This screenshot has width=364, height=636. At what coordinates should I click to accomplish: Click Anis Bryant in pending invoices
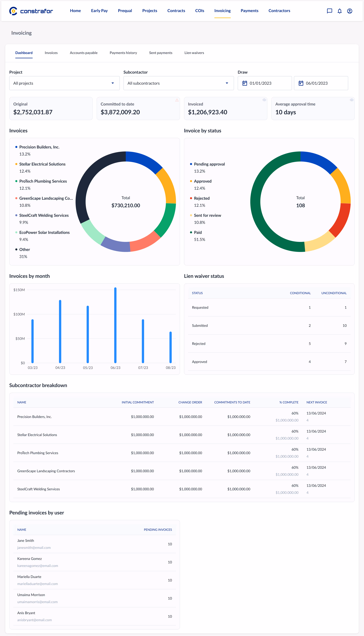(x=26, y=613)
